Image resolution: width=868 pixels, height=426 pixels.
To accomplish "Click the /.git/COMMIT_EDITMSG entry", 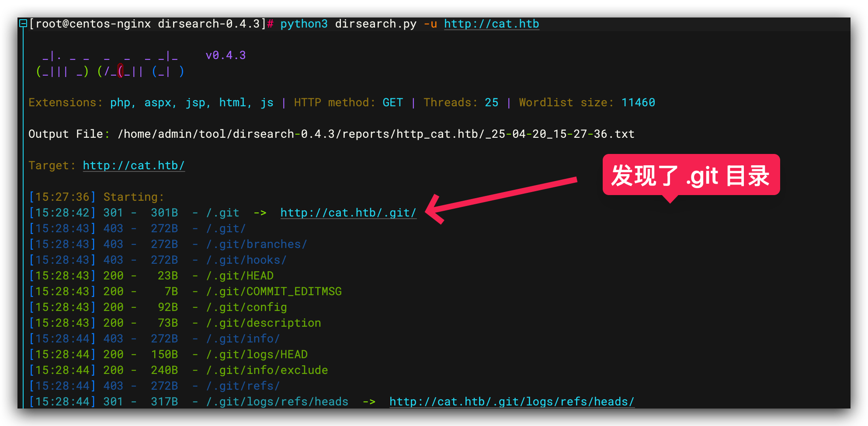I will [x=274, y=291].
